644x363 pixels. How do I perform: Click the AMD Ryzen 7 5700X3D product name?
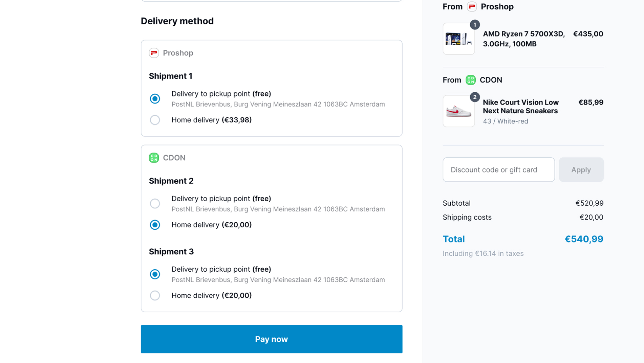pos(523,39)
